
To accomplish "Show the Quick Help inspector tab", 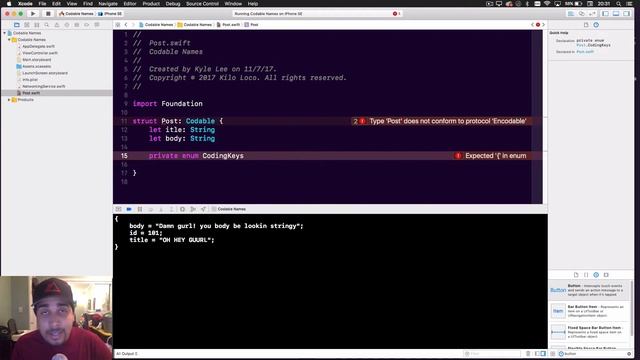I will (x=596, y=25).
